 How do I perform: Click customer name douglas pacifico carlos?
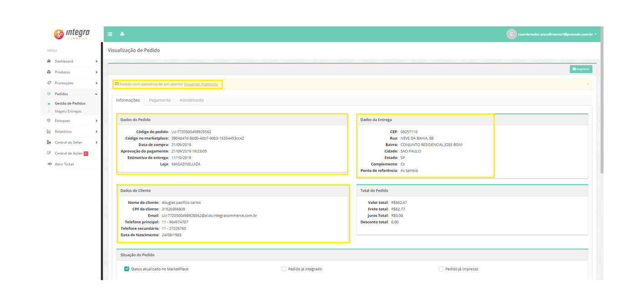(x=181, y=203)
